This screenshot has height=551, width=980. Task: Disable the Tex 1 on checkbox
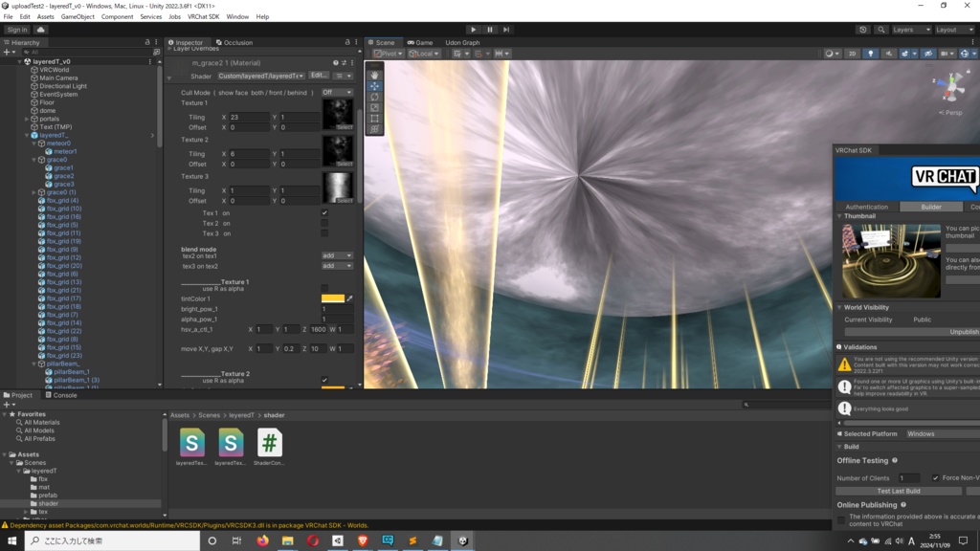pos(324,212)
